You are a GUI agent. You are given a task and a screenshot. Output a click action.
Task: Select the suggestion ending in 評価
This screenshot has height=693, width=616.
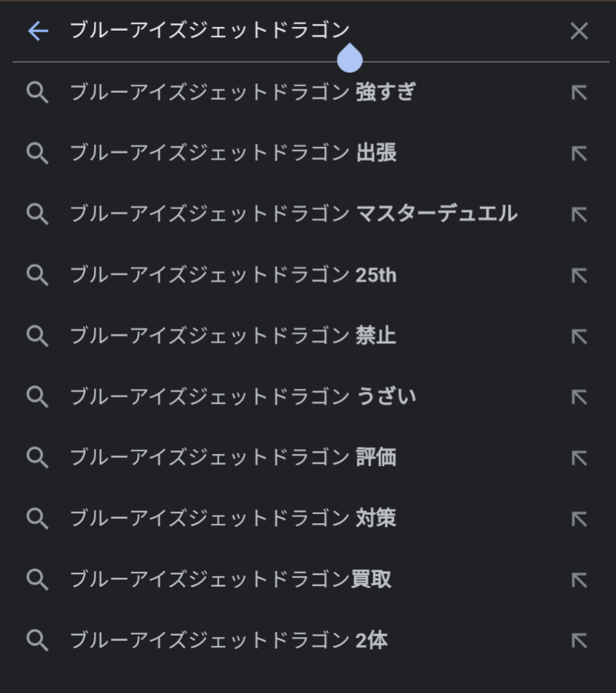coord(233,457)
